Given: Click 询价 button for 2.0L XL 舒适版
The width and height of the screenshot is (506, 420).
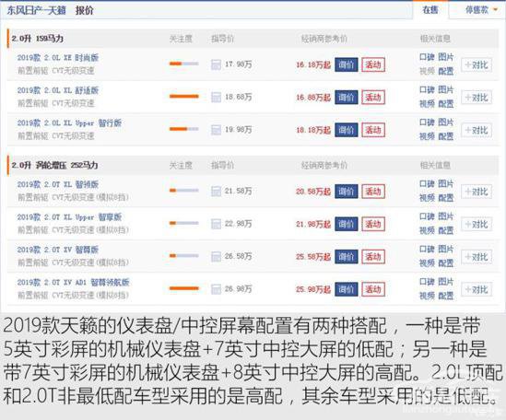Looking at the screenshot, I should coord(346,97).
